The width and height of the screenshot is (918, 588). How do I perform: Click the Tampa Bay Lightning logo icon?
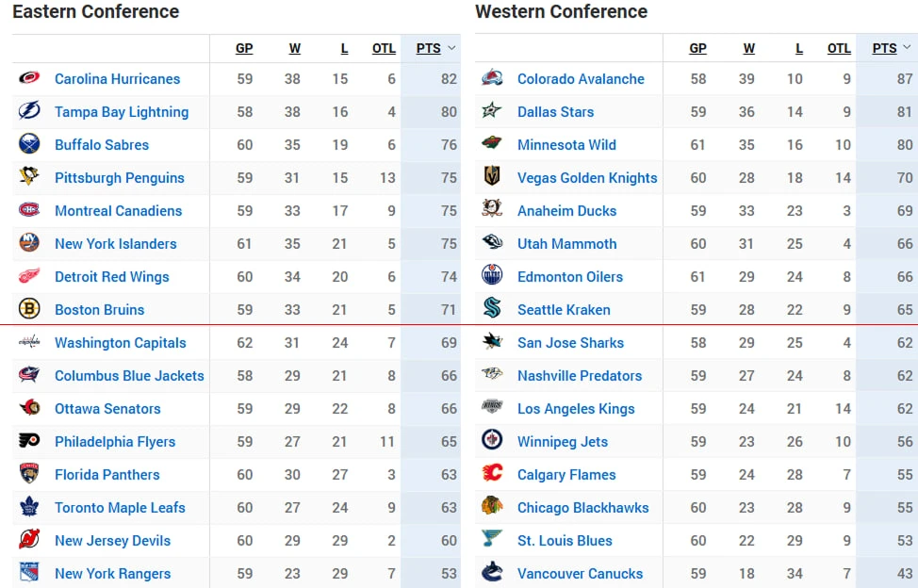click(x=29, y=111)
